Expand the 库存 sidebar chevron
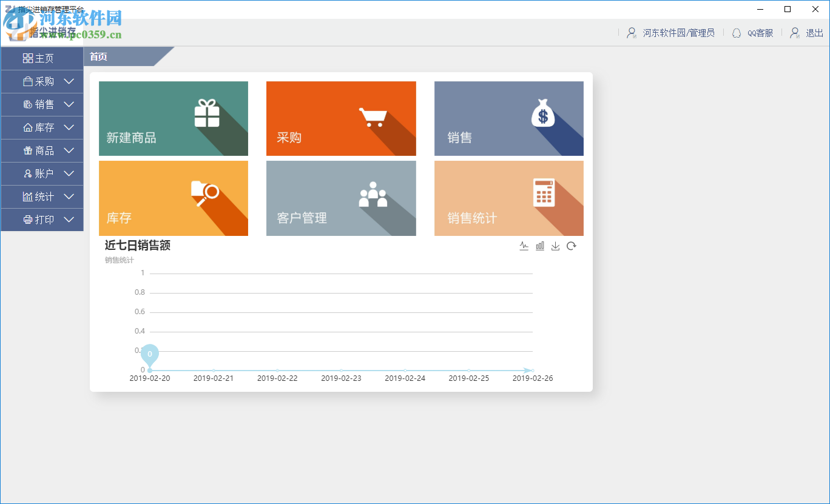This screenshot has width=830, height=504. coord(69,127)
